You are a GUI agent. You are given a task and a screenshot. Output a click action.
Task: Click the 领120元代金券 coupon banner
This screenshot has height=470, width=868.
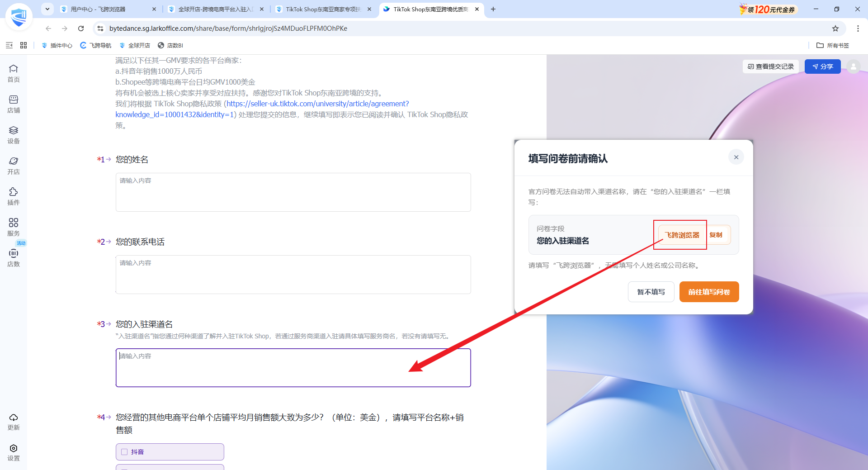click(x=768, y=9)
